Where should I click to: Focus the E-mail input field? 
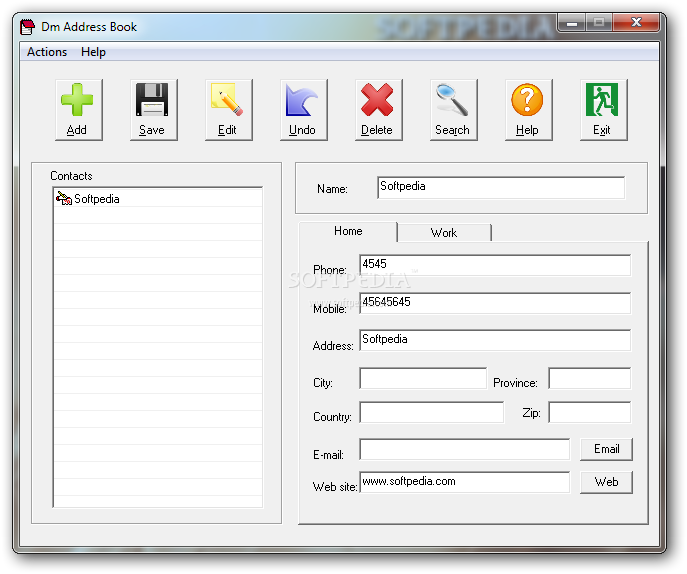point(464,449)
